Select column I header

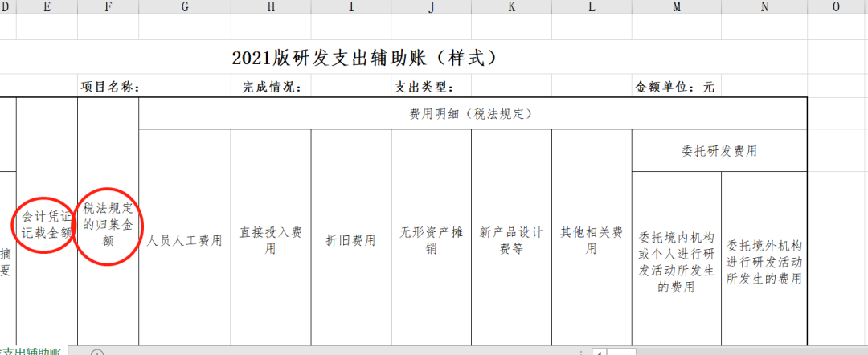click(351, 6)
